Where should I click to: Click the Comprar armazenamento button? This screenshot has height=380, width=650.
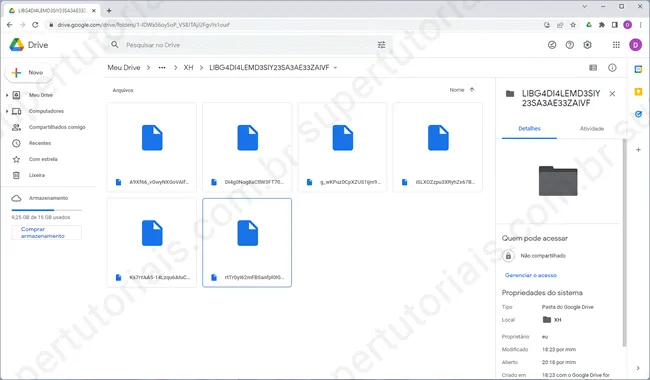pyautogui.click(x=46, y=232)
